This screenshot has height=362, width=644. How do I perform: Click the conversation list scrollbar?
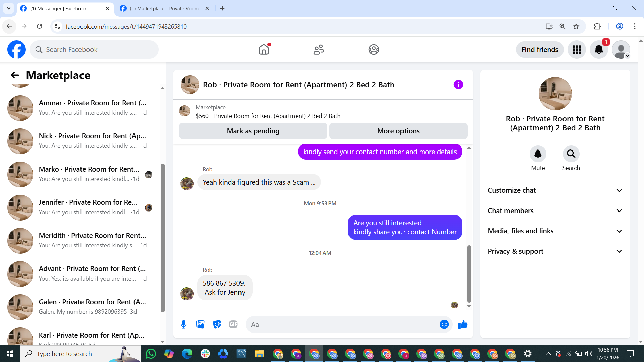(x=163, y=238)
